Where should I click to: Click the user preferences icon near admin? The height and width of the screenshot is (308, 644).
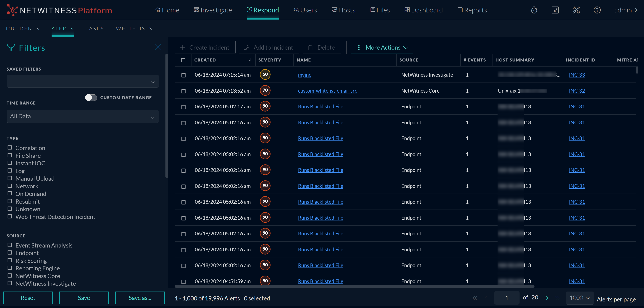[x=555, y=10]
